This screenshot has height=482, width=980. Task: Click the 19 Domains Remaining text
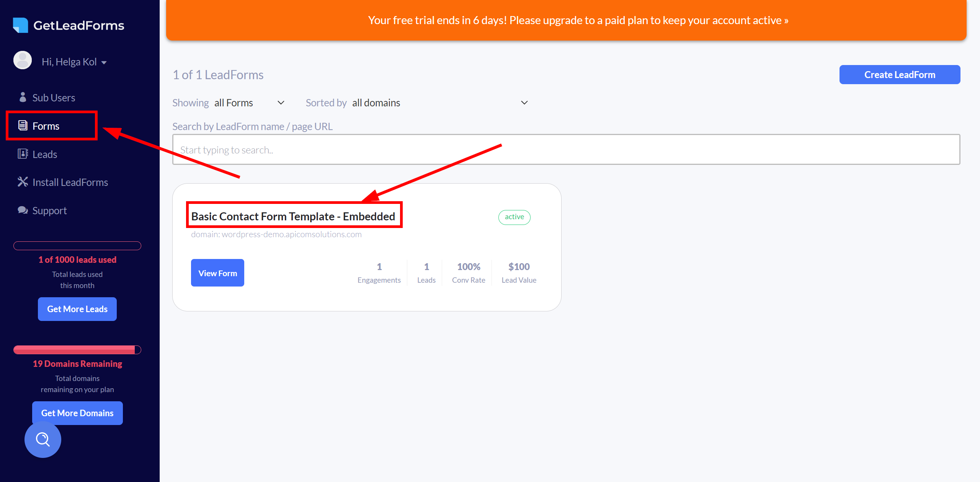pos(77,364)
